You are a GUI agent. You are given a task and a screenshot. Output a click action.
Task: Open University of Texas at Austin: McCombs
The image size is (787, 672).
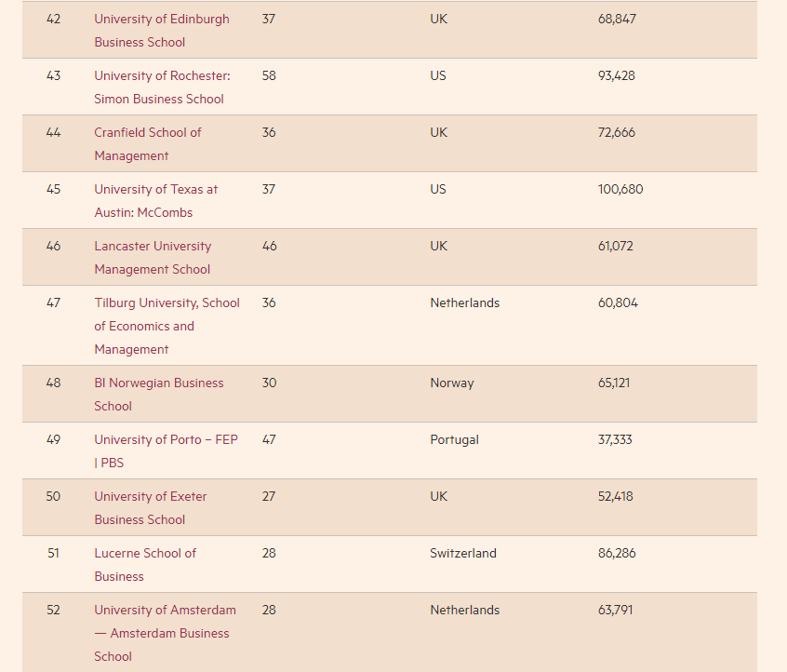[x=156, y=201]
